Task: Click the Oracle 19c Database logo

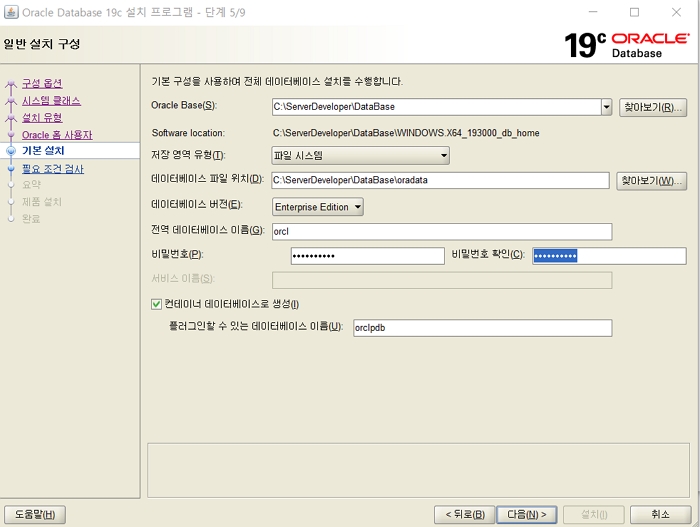Action: 627,45
